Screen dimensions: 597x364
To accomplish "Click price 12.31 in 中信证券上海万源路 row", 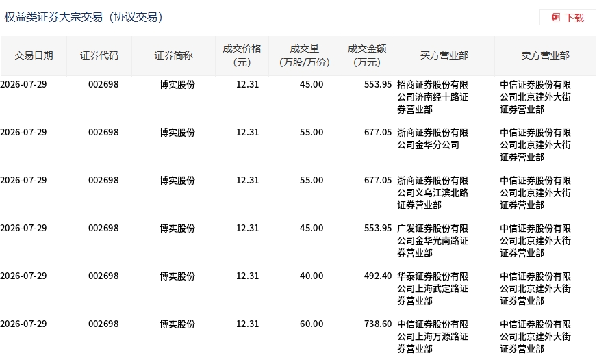I will click(247, 324).
